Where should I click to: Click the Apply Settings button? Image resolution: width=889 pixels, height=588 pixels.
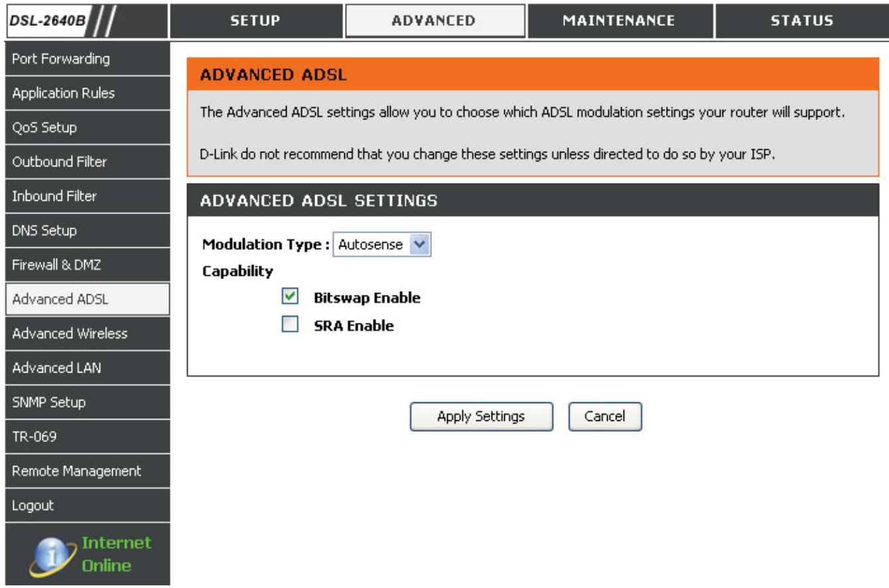pos(481,416)
